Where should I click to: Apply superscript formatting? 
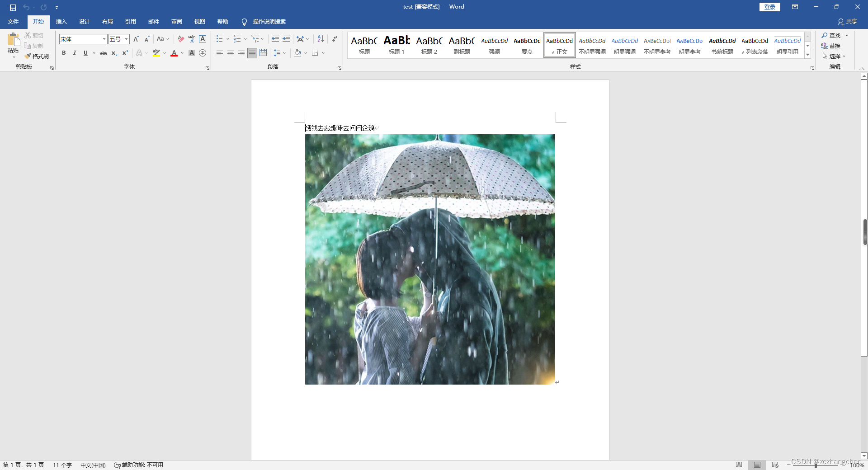click(125, 53)
